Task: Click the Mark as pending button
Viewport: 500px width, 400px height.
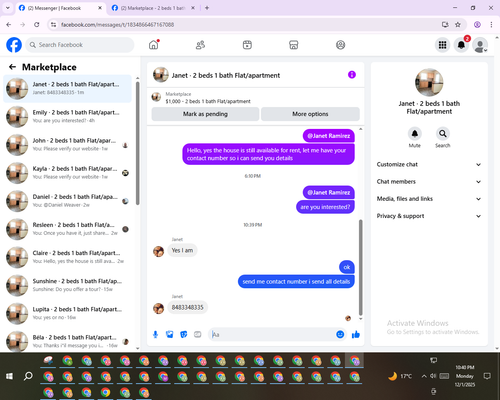Action: (205, 114)
